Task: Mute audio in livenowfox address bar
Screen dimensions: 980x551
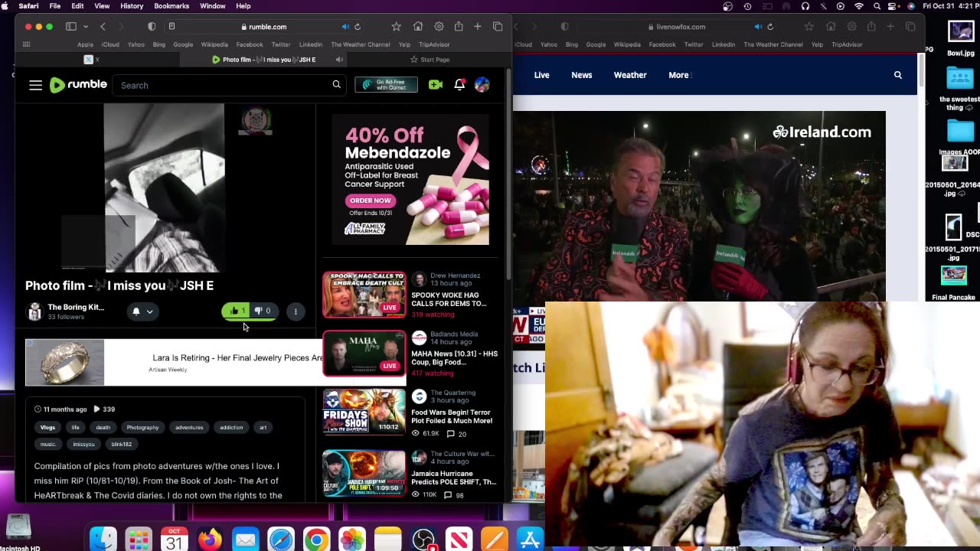Action: pyautogui.click(x=758, y=27)
